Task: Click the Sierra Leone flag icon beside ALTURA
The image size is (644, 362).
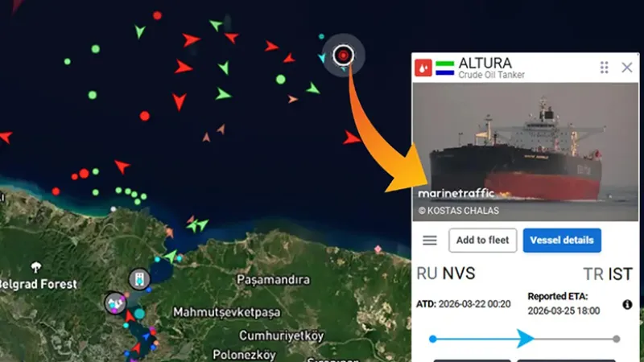Action: 445,68
